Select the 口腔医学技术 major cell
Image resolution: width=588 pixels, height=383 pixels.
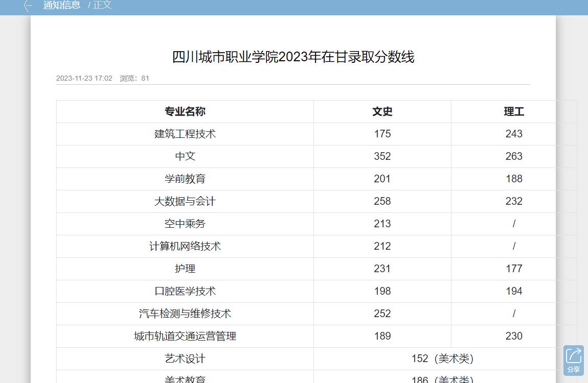tap(185, 291)
